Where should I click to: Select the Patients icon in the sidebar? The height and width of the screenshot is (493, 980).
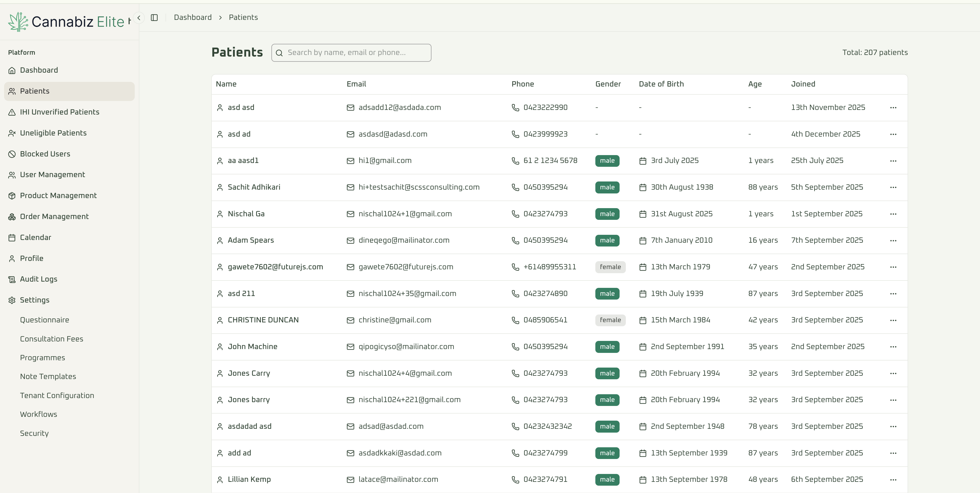point(12,91)
